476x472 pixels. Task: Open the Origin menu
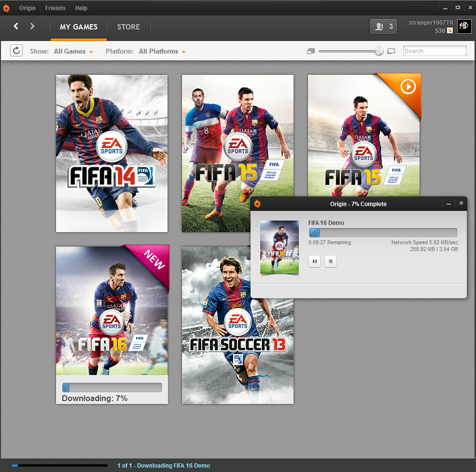click(28, 8)
